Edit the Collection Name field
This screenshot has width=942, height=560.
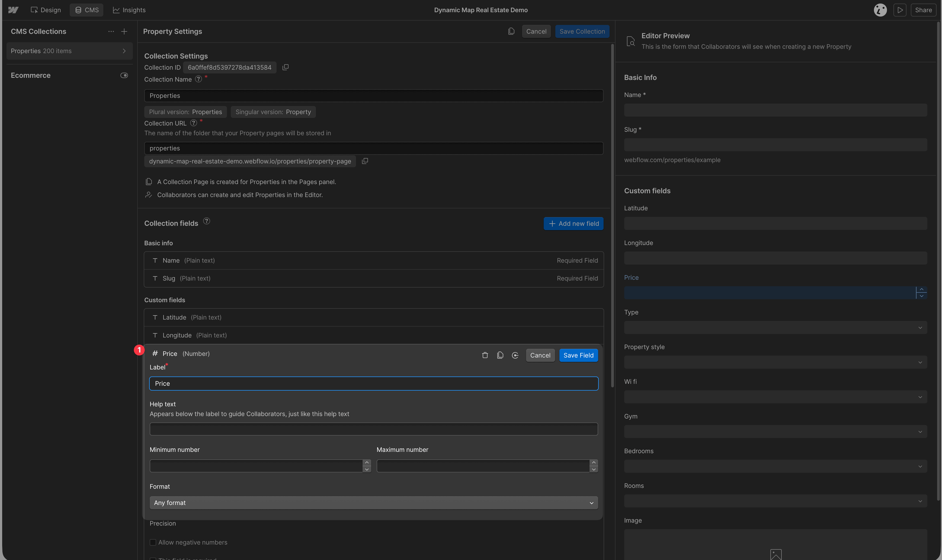point(374,95)
